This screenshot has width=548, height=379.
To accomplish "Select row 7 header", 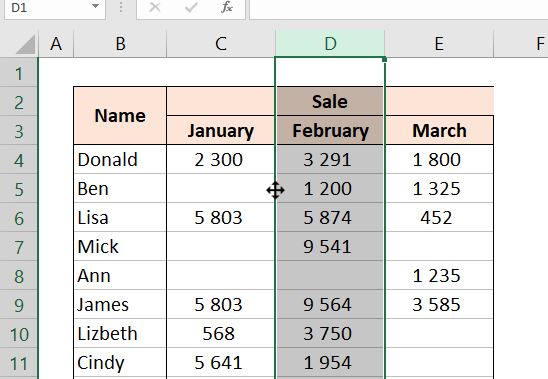I will click(x=19, y=247).
